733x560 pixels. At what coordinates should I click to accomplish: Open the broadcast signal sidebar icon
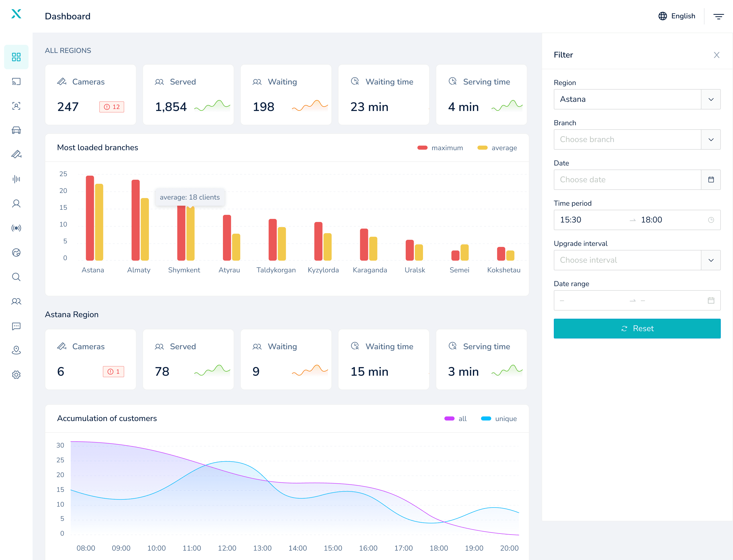[16, 228]
